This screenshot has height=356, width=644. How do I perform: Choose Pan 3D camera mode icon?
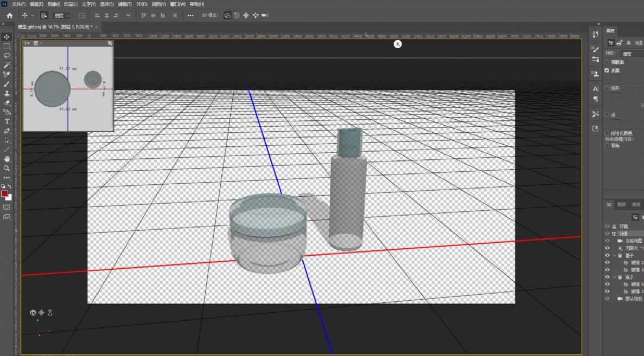click(246, 15)
